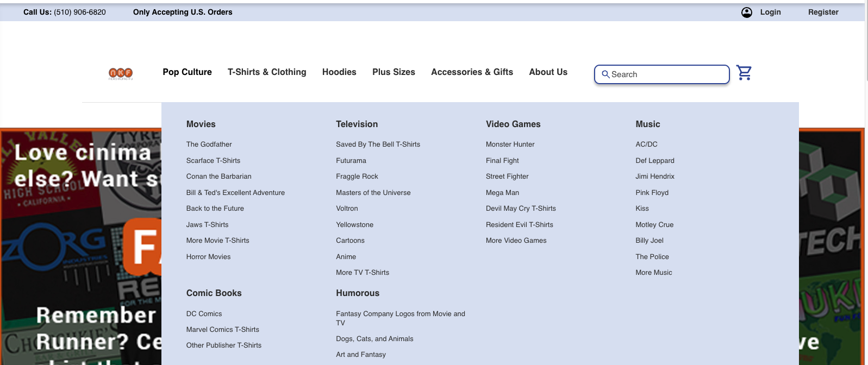Open the Pop Culture menu
This screenshot has width=868, height=365.
coord(187,72)
